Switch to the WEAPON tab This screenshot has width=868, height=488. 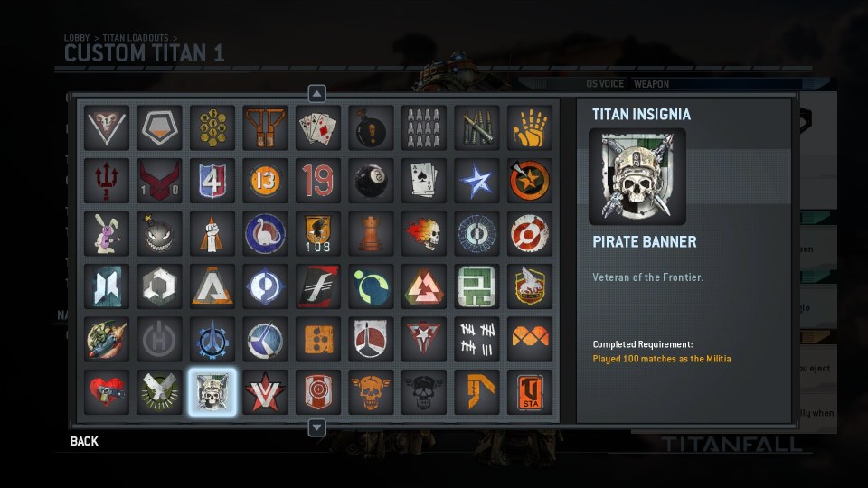652,84
